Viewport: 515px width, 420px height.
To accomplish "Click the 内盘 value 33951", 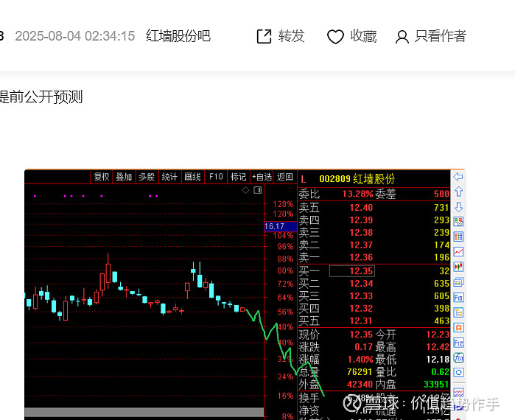I will point(436,385).
